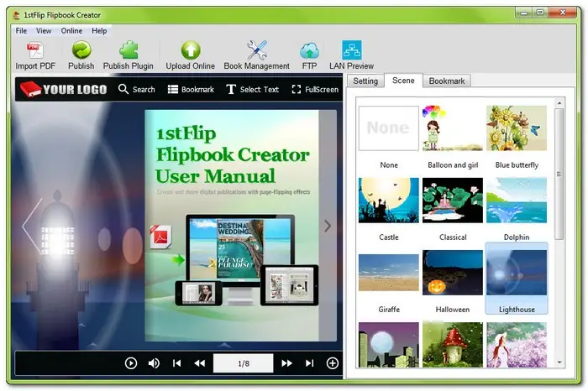Flip forward with the right arrow beside book
The width and height of the screenshot is (588, 391).
tap(328, 226)
